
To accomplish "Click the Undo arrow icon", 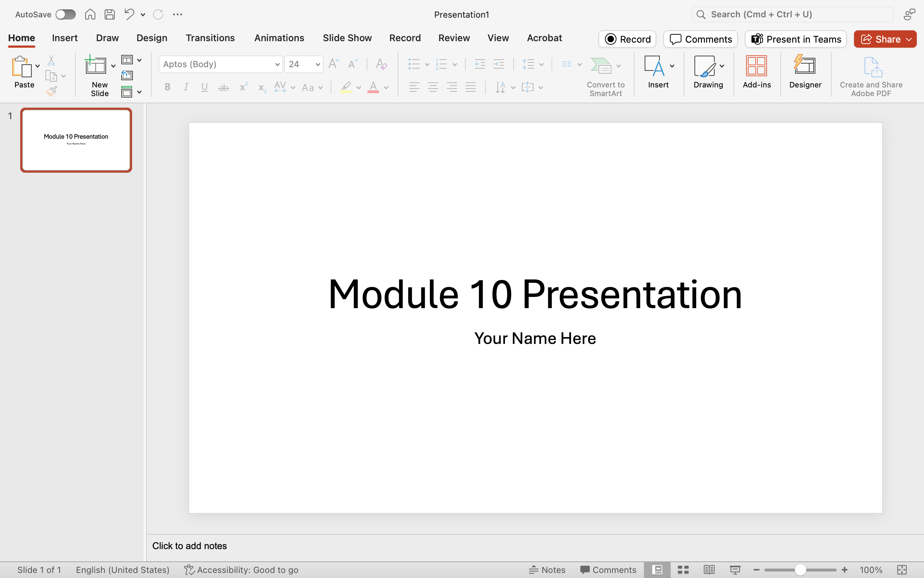I will pyautogui.click(x=129, y=14).
